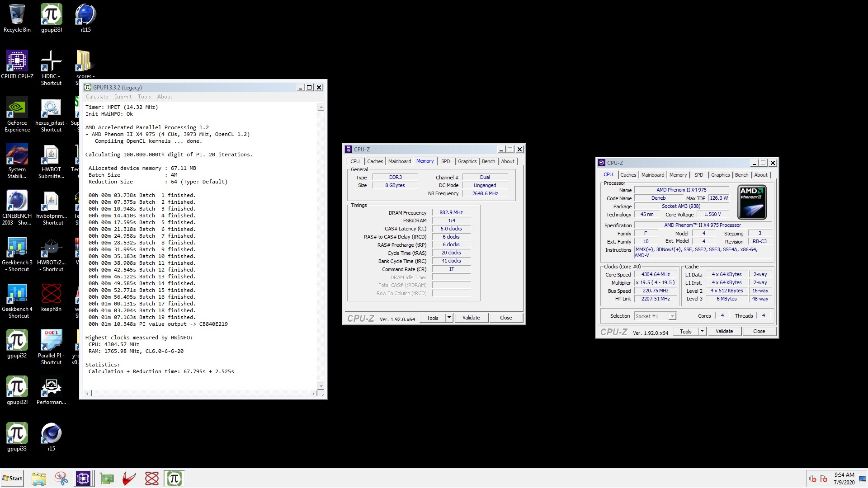The image size is (868, 488).
Task: Launch the hexus_pifast shortcut on the desktop
Action: coord(51,114)
